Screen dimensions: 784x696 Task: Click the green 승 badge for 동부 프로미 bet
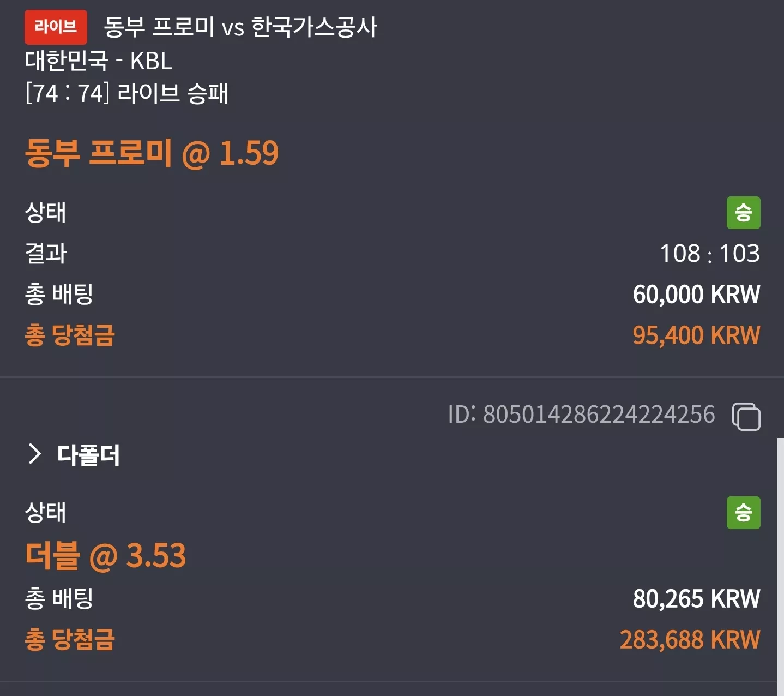[x=743, y=213]
